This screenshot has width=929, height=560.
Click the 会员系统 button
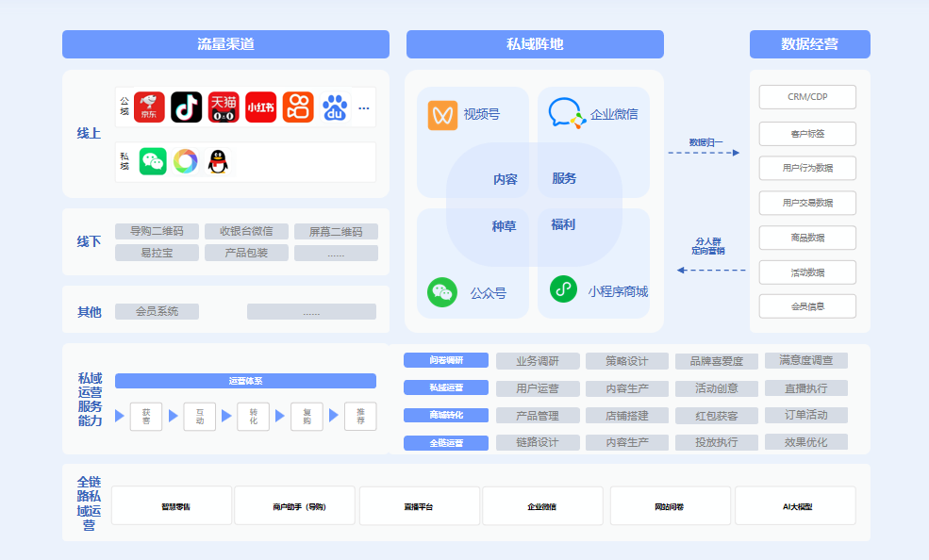(x=157, y=311)
